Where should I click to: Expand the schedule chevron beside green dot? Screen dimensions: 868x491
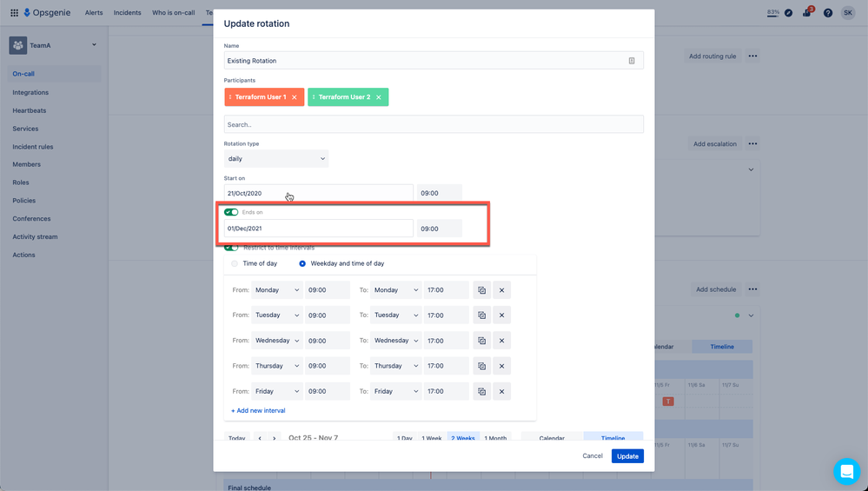(x=752, y=315)
